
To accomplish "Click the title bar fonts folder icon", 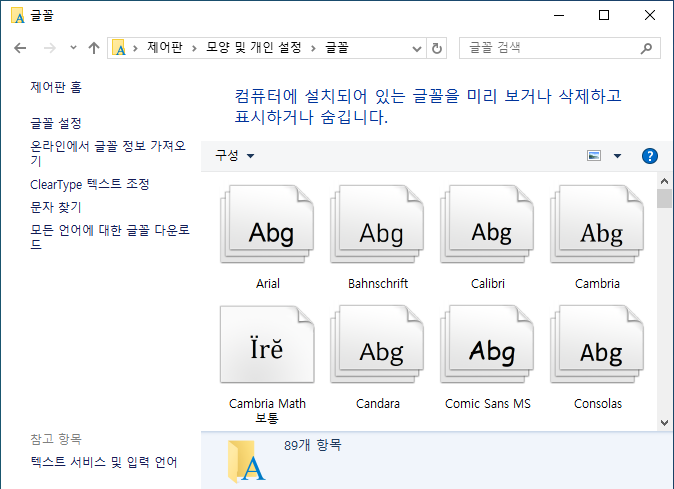I will coord(18,15).
